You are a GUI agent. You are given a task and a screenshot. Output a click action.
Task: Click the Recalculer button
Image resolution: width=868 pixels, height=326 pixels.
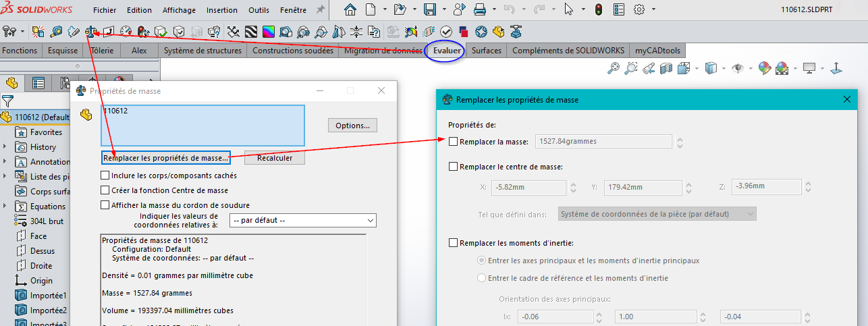click(x=275, y=157)
